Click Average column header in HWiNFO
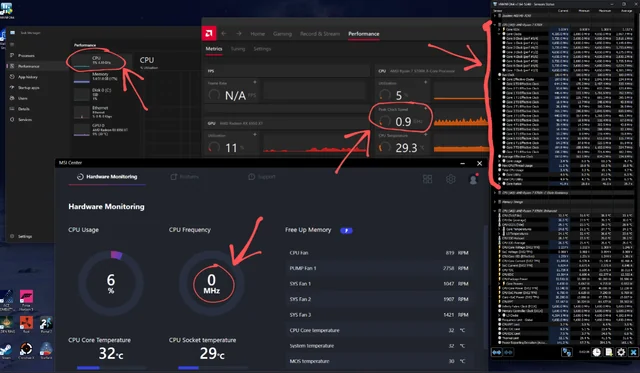This screenshot has width=640, height=373. pyautogui.click(x=627, y=11)
